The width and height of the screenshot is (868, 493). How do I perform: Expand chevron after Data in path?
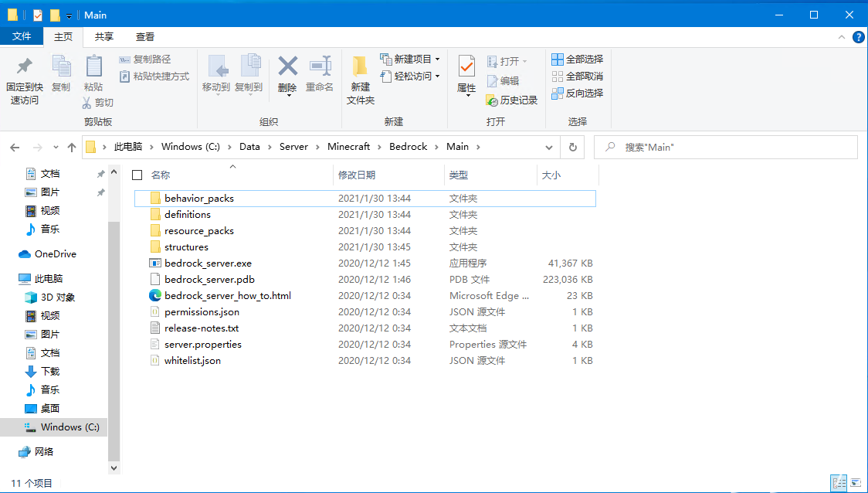pyautogui.click(x=270, y=147)
